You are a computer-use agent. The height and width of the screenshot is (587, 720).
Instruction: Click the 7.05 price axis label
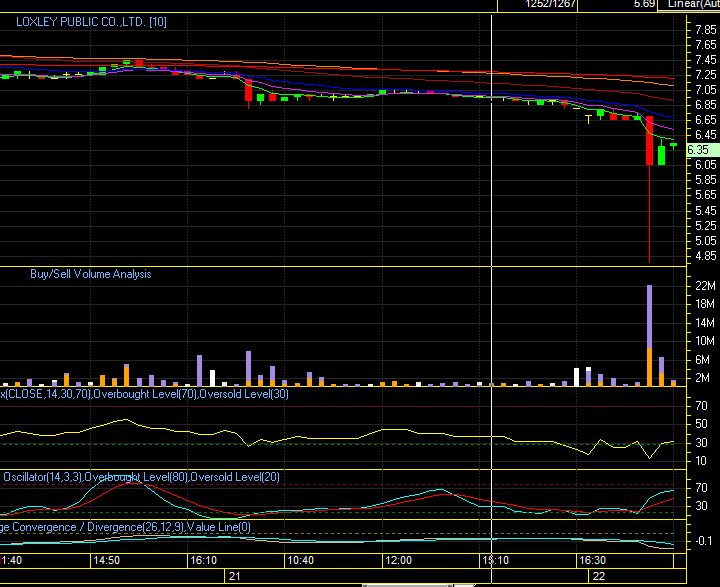[x=706, y=90]
